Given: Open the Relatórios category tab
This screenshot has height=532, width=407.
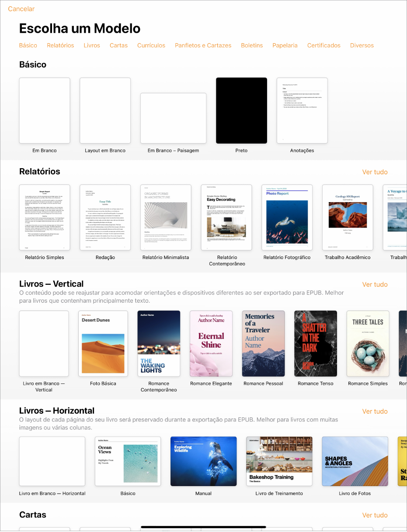Looking at the screenshot, I should (60, 45).
